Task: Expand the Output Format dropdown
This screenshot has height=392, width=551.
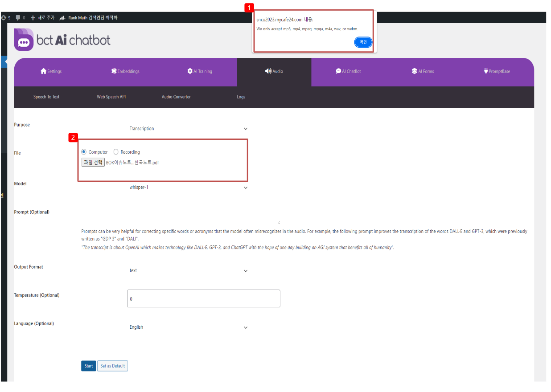Action: coord(188,271)
